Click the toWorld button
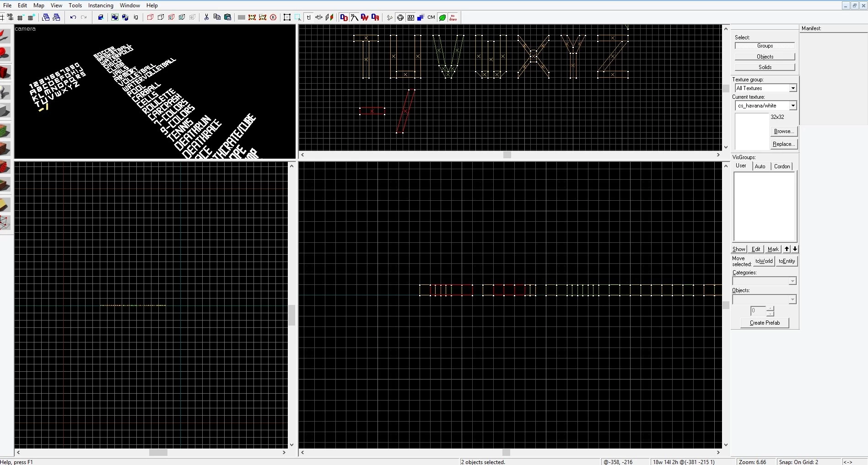Screen dimensions: 868x465 click(764, 261)
